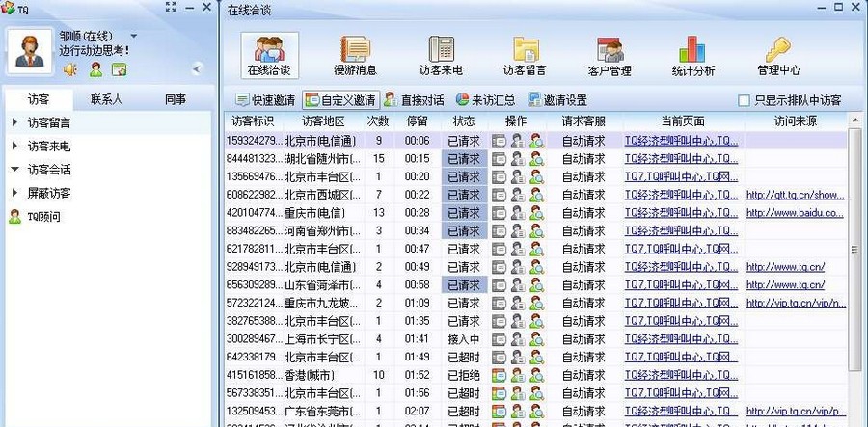Switch to the 访客 tab

coord(39,99)
